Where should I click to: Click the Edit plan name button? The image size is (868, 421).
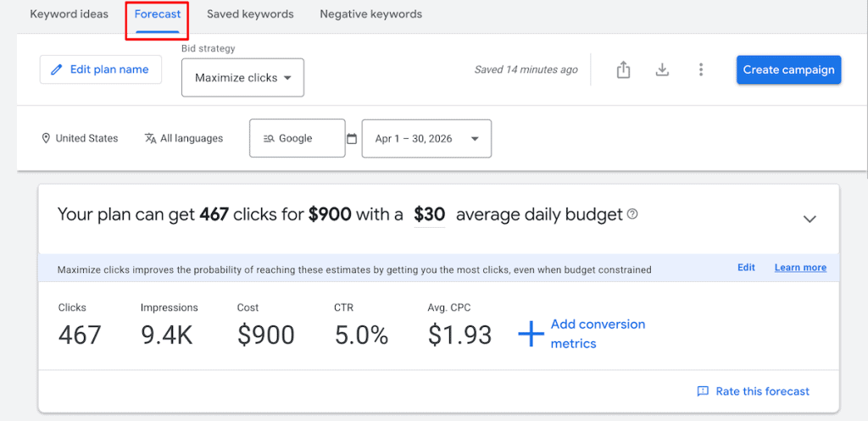coord(101,69)
